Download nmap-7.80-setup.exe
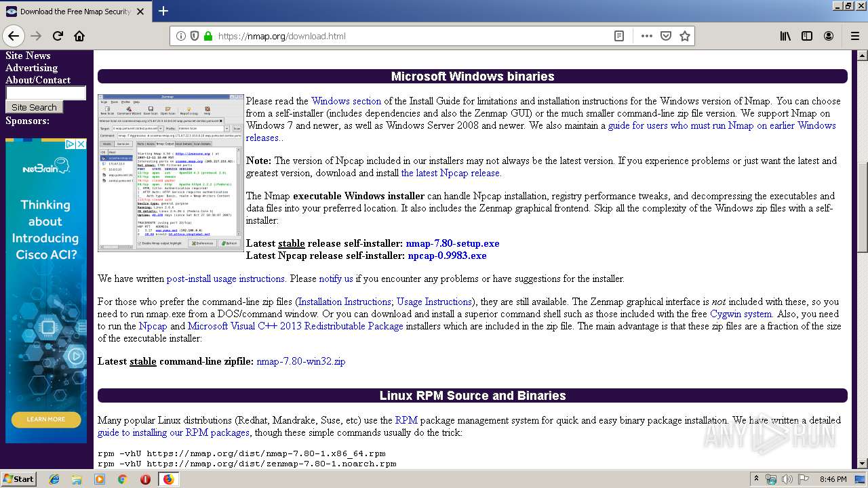868x488 pixels. (452, 243)
